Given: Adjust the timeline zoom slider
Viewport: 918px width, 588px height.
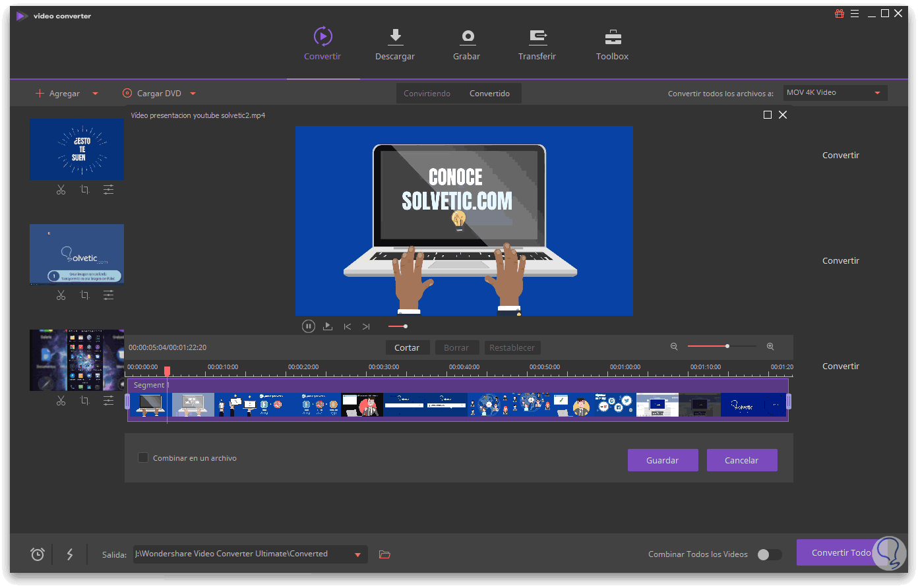Looking at the screenshot, I should (722, 346).
